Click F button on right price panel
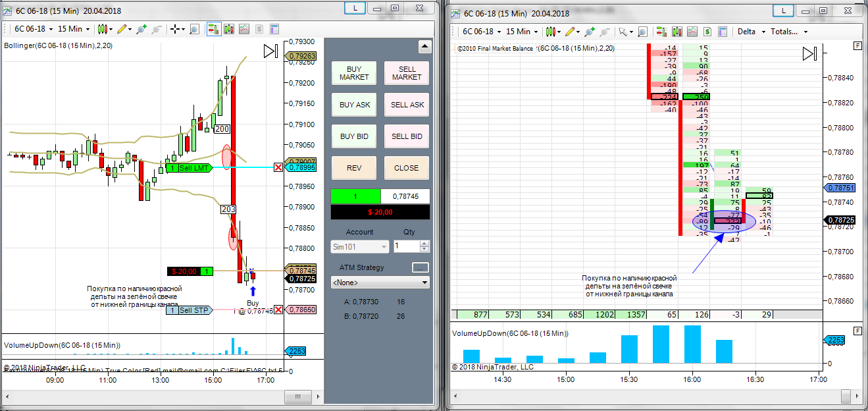868x411 pixels. click(x=857, y=45)
